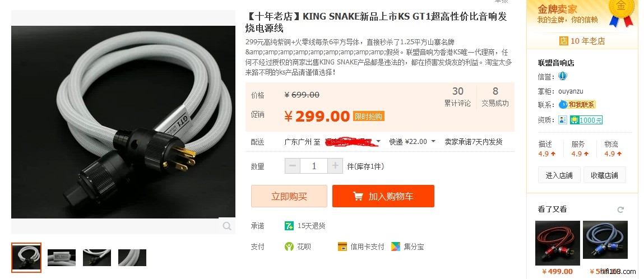
Task: Add item via 加入购物车 button
Action: pyautogui.click(x=383, y=196)
